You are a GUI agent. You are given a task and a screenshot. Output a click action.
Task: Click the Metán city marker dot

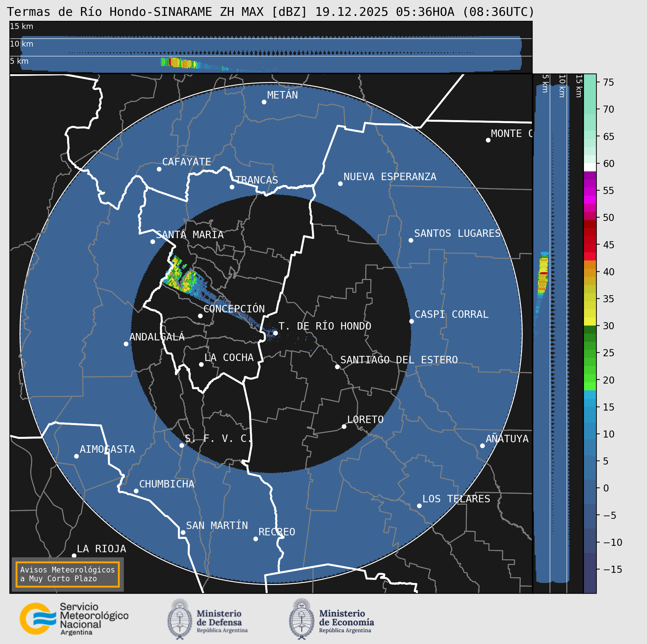pos(264,102)
